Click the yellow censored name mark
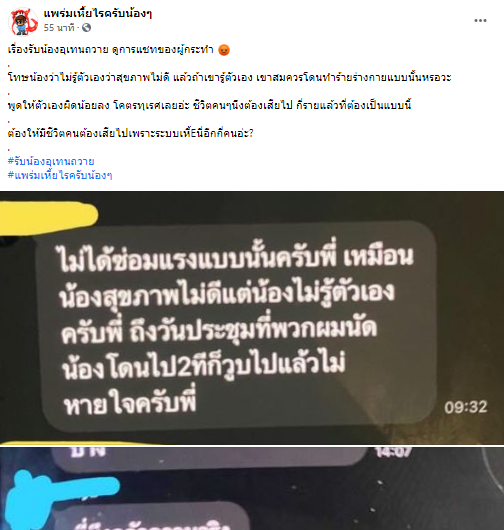 48,217
